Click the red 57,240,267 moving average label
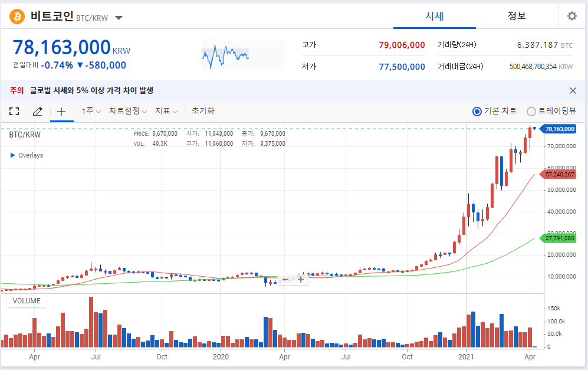 pyautogui.click(x=559, y=175)
